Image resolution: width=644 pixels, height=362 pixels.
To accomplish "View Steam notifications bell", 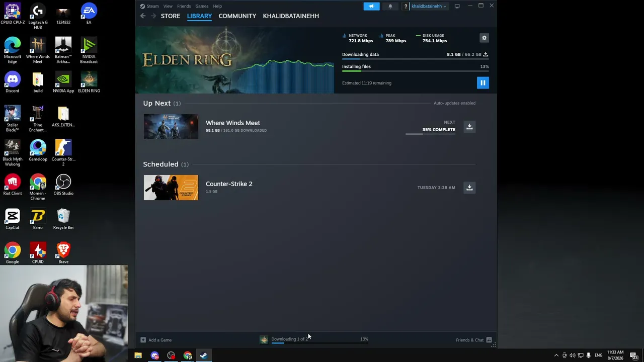I will click(390, 7).
